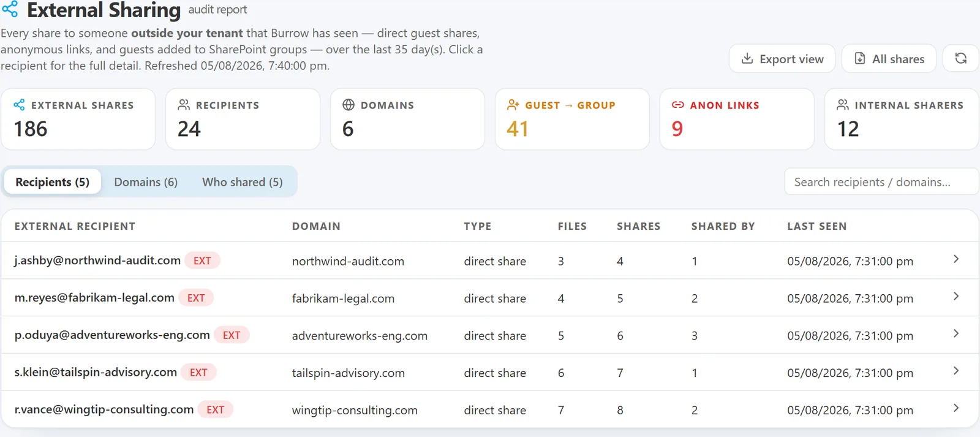
Task: Click direct share type in wingtip-consulting.com row
Action: (495, 411)
